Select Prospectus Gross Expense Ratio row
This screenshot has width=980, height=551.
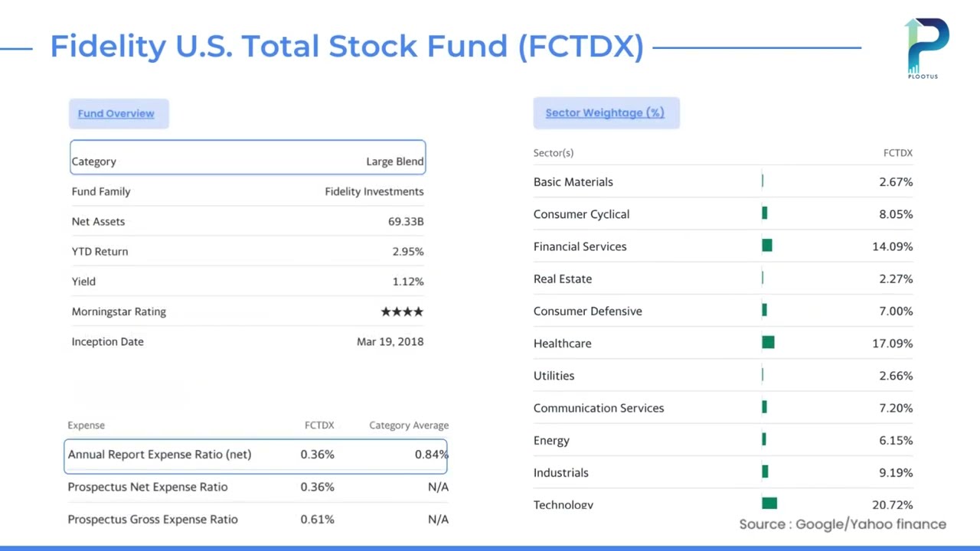coord(258,519)
